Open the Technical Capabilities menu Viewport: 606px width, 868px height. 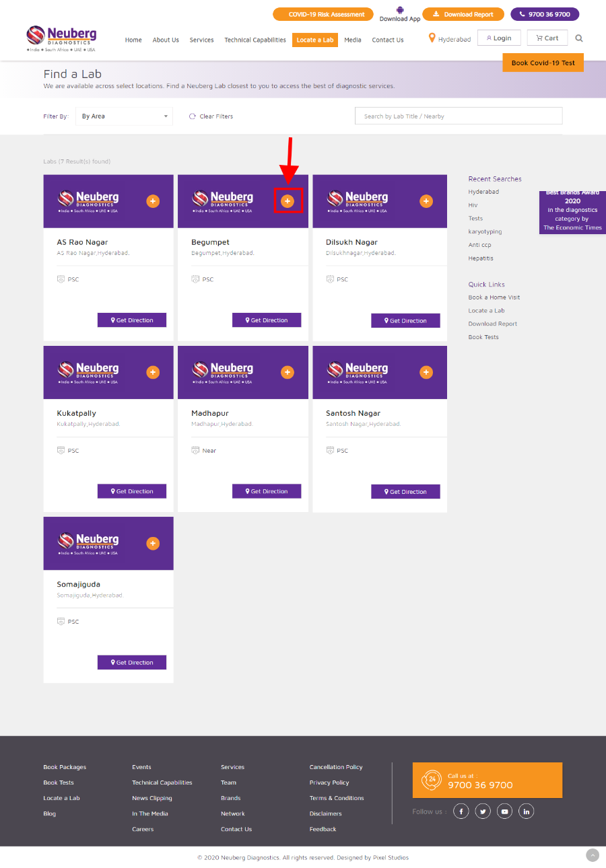click(x=255, y=40)
